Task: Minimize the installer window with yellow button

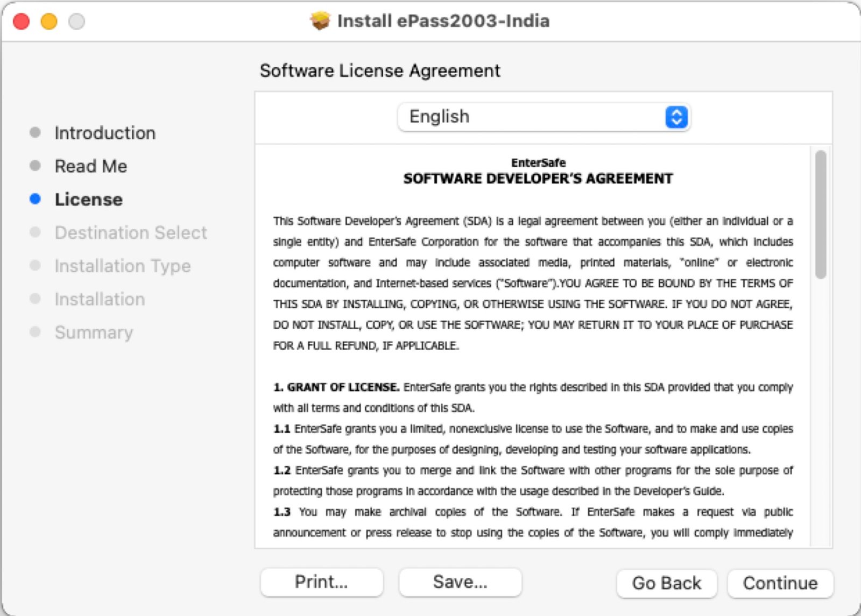Action: pyautogui.click(x=49, y=22)
